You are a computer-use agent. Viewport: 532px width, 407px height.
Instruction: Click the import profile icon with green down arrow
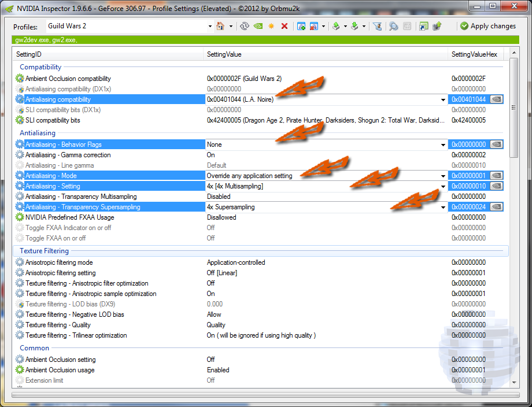pyautogui.click(x=354, y=26)
